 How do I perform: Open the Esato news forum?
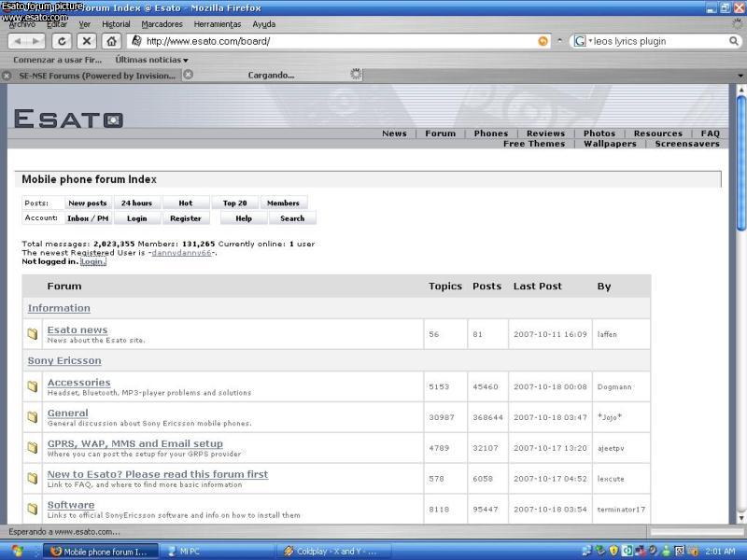click(78, 329)
